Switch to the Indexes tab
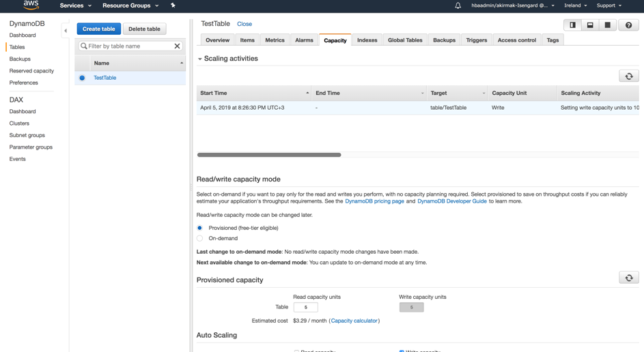Screen dimensions: 644x352 (x=367, y=40)
